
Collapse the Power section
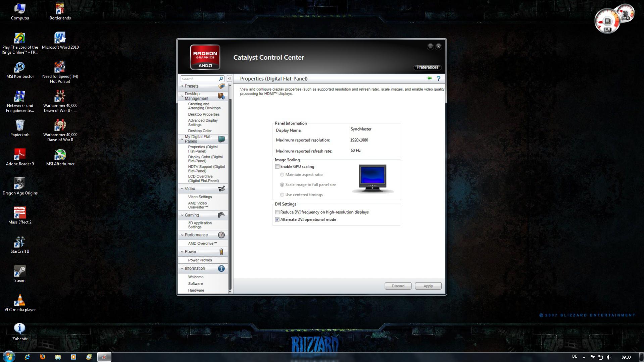182,252
